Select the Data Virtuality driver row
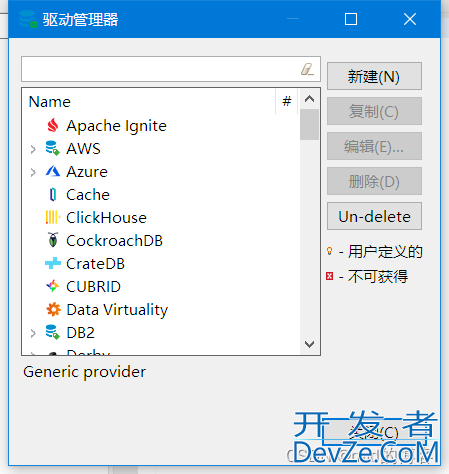This screenshot has height=474, width=449. point(161,309)
